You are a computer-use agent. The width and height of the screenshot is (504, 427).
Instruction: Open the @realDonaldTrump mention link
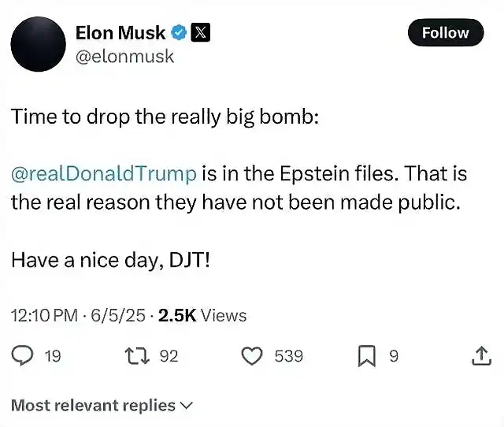point(103,173)
